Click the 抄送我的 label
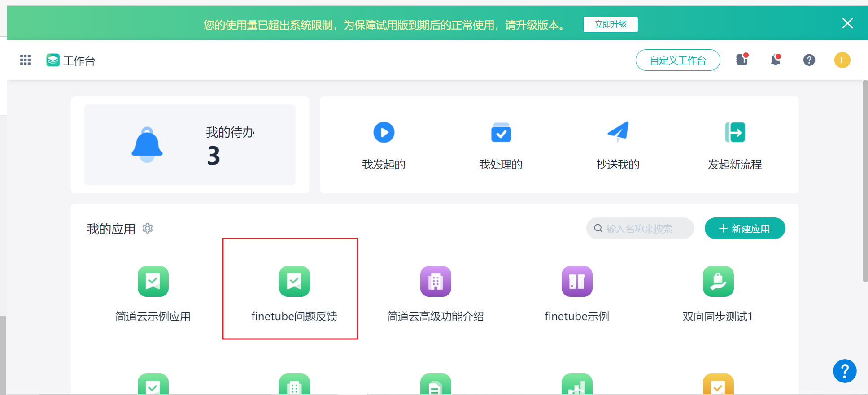This screenshot has height=395, width=868. (618, 165)
